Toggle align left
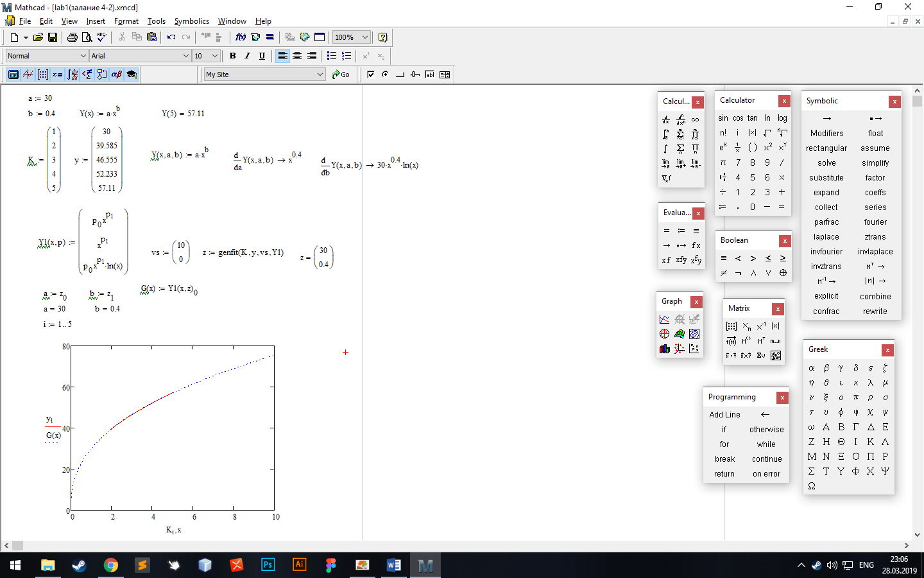Viewport: 924px width, 578px height. (x=282, y=56)
